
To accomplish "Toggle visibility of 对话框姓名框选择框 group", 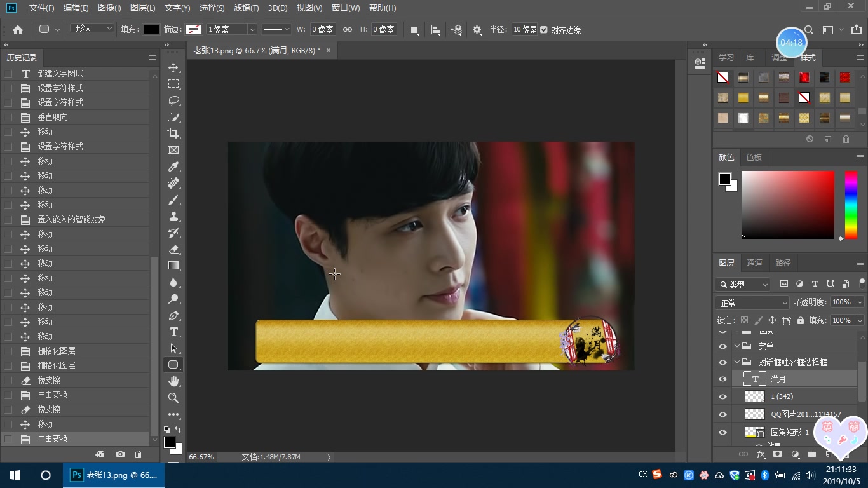I will coord(722,362).
